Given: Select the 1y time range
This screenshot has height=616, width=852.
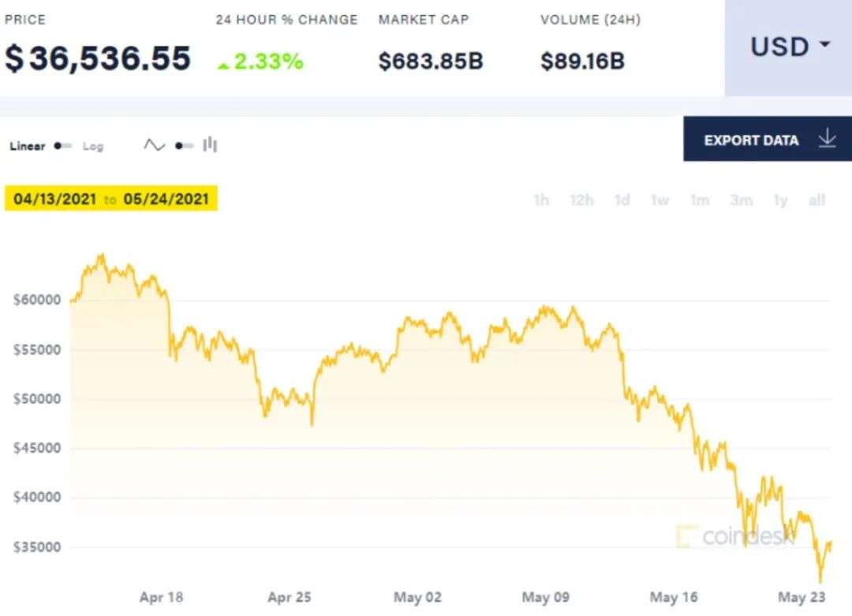Looking at the screenshot, I should tap(781, 200).
